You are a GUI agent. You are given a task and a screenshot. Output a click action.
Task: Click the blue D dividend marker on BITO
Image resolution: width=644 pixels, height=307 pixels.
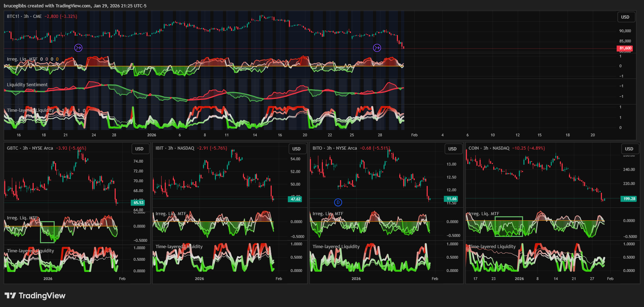coord(338,202)
